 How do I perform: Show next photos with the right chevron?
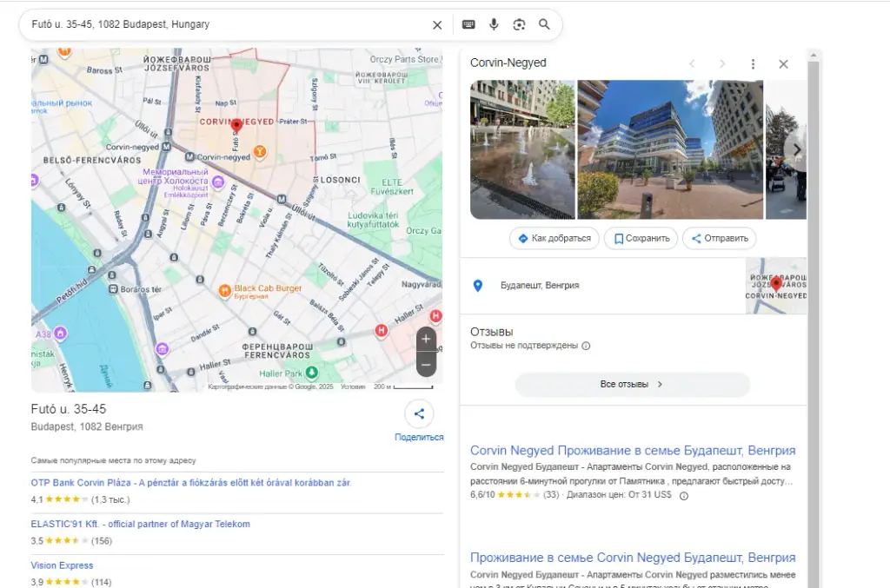(x=796, y=149)
